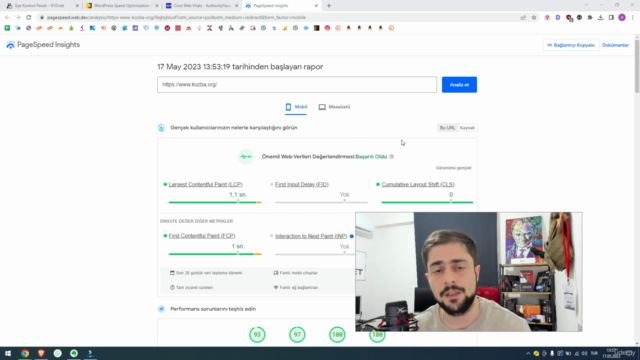Select the Masaüstü results tab
Viewport: 640px width, 360px height.
tap(334, 107)
